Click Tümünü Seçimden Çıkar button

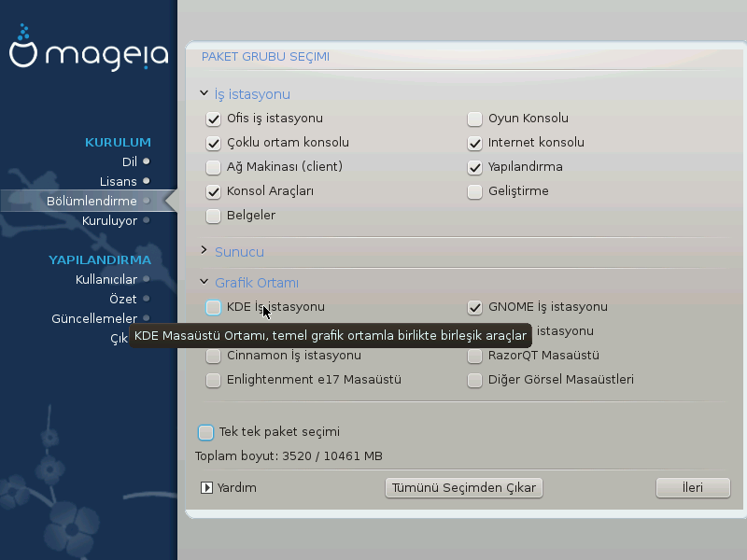coord(463,487)
